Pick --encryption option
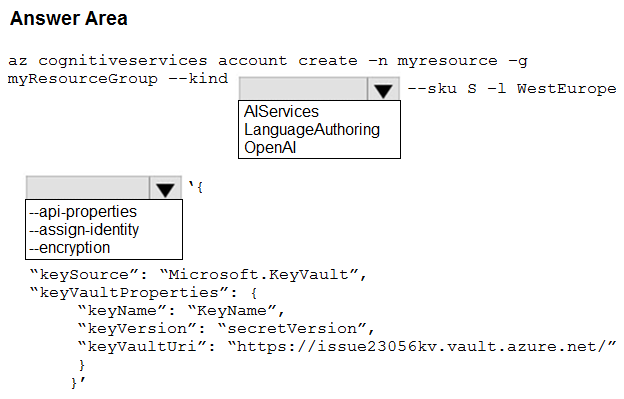This screenshot has height=399, width=624. point(70,247)
